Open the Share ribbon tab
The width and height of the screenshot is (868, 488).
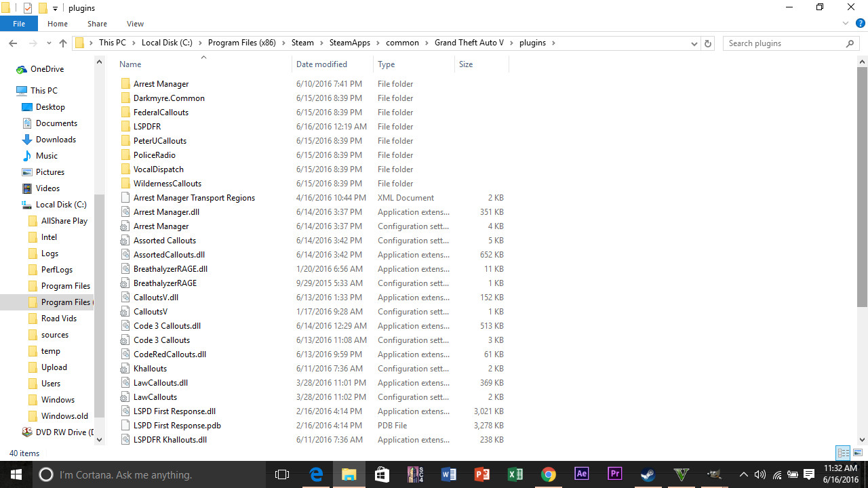point(97,24)
